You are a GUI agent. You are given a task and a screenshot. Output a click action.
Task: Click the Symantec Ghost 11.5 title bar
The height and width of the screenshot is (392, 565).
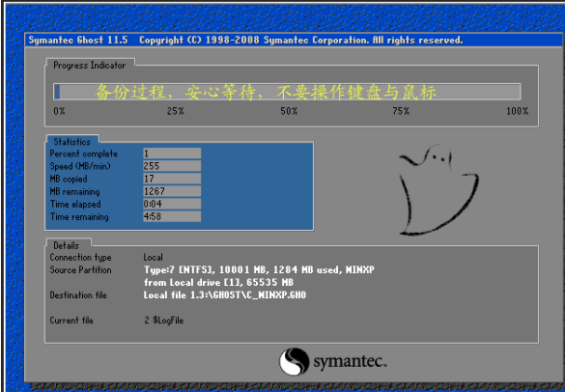[x=294, y=40]
